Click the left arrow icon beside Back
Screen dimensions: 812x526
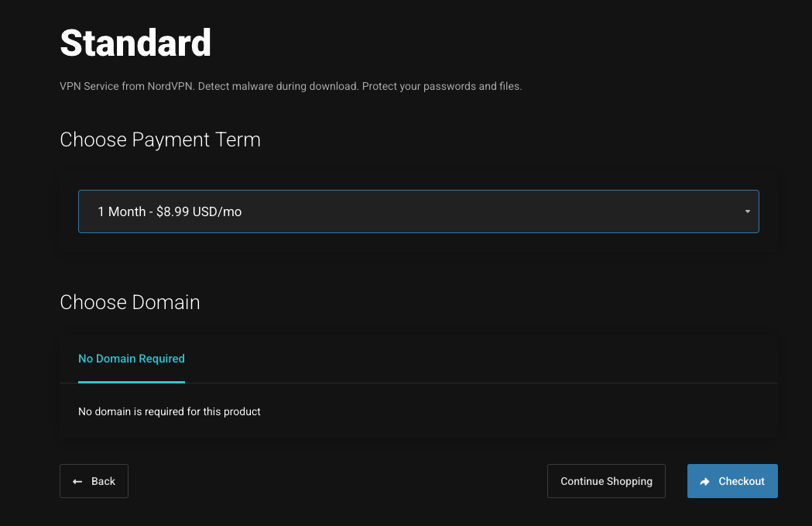click(77, 481)
